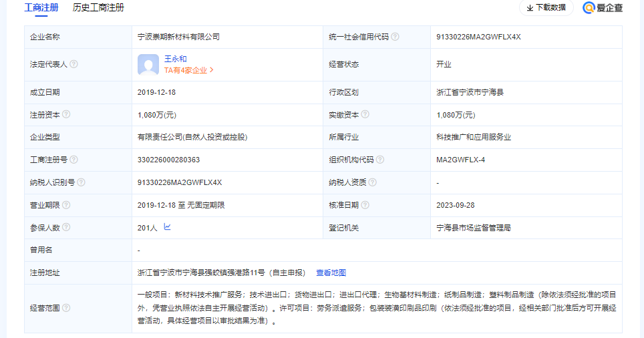The width and height of the screenshot is (644, 338).
Task: Click help icon beside 实缴资本
Action: (x=365, y=114)
